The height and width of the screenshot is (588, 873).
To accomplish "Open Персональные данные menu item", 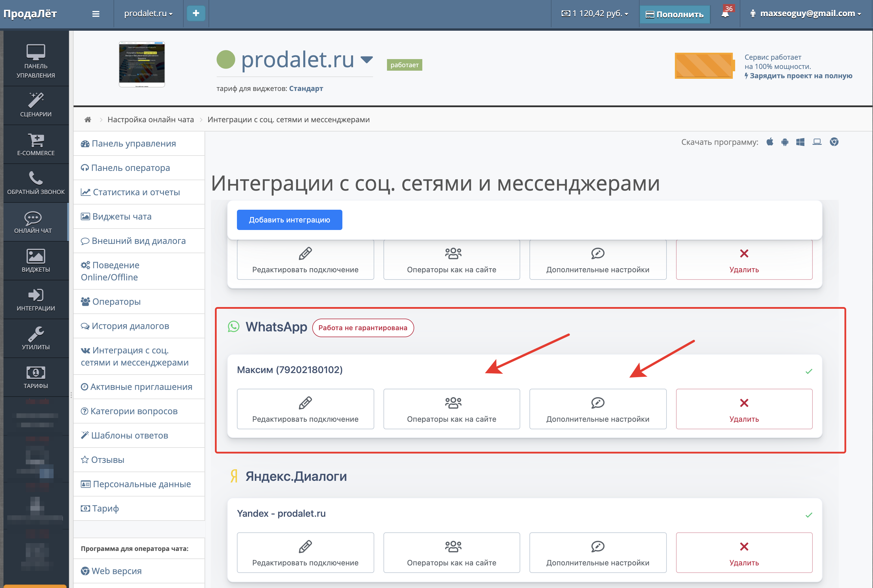I will pyautogui.click(x=139, y=485).
